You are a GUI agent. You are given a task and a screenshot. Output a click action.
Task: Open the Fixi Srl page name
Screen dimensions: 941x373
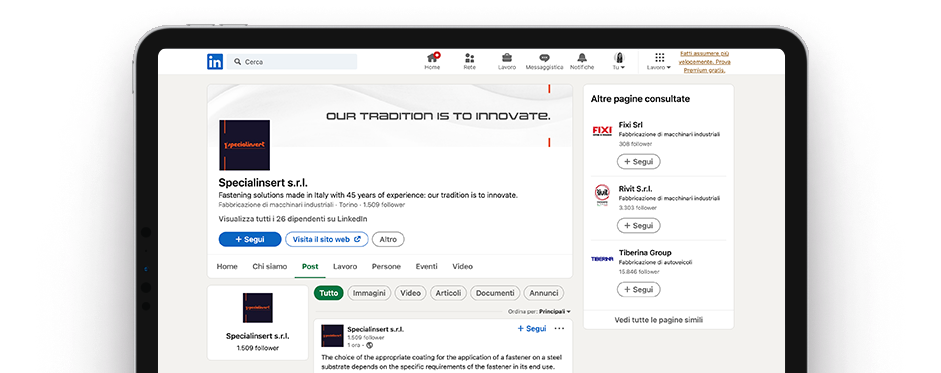tap(631, 125)
